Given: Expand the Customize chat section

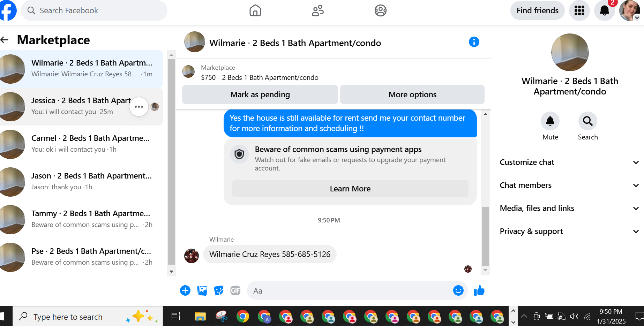Looking at the screenshot, I should pyautogui.click(x=569, y=162).
